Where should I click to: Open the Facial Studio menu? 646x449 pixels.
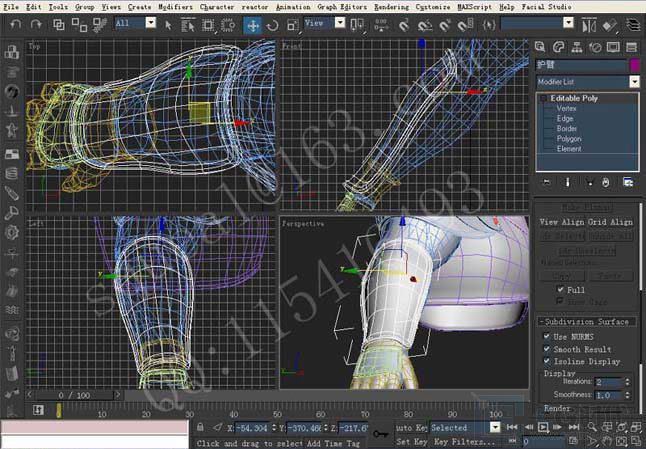[x=546, y=7]
